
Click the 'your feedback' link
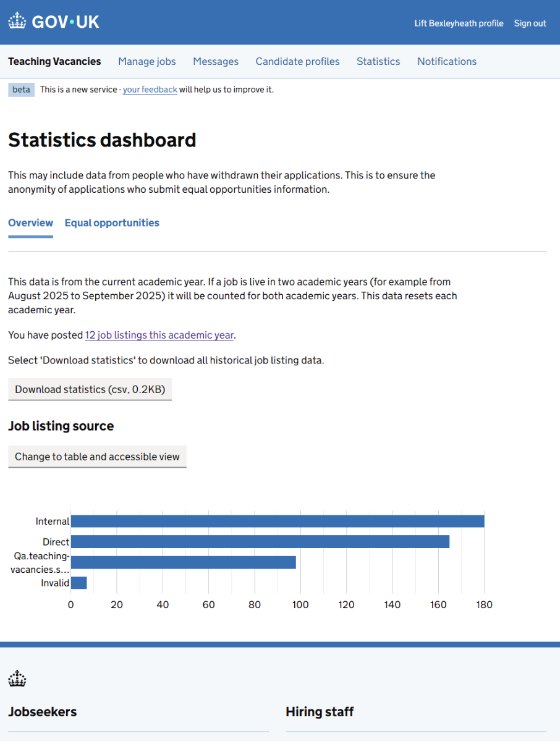click(150, 90)
